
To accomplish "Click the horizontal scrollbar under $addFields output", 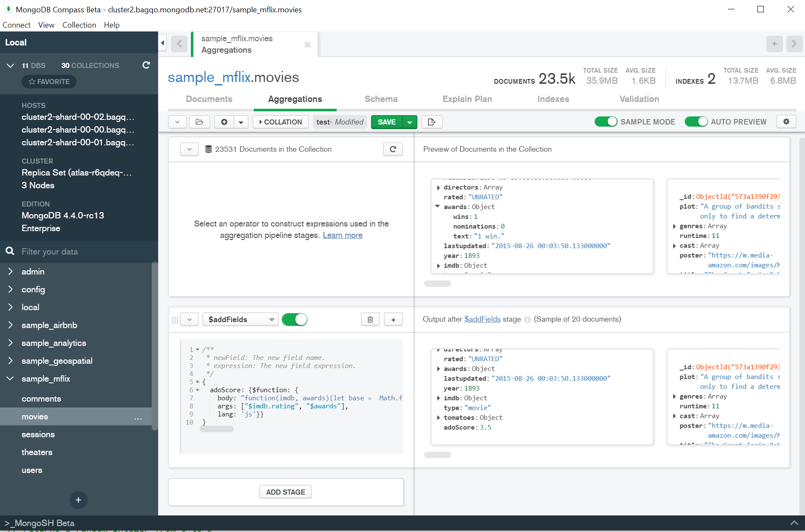I will click(437, 455).
